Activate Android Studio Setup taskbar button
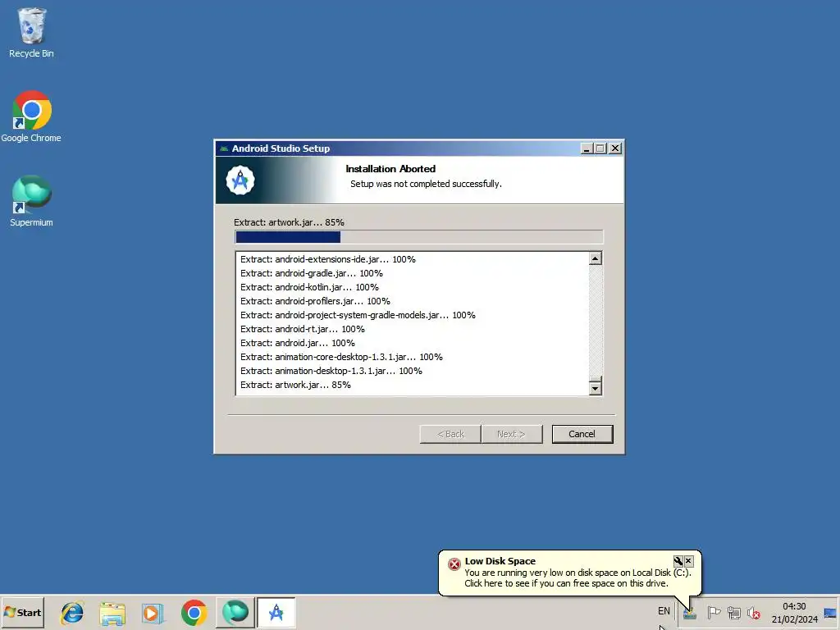 pyautogui.click(x=276, y=612)
